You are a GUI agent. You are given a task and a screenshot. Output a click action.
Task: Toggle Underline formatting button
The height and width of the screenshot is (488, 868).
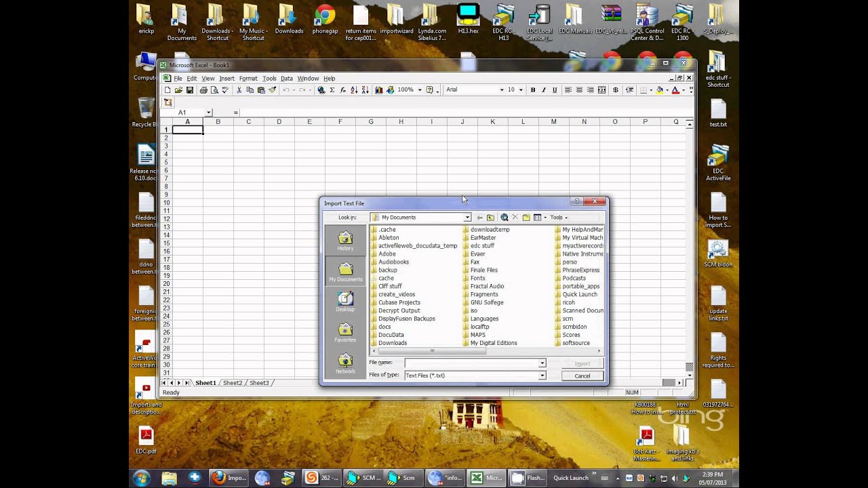tap(555, 89)
